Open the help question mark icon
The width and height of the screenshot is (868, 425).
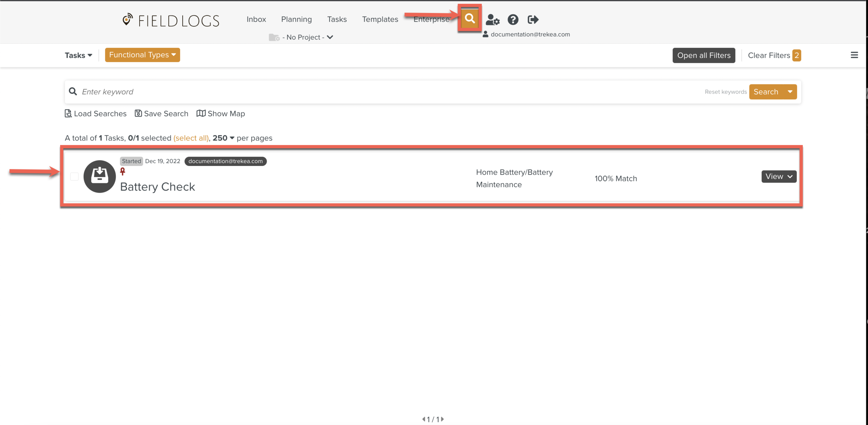pyautogui.click(x=513, y=20)
